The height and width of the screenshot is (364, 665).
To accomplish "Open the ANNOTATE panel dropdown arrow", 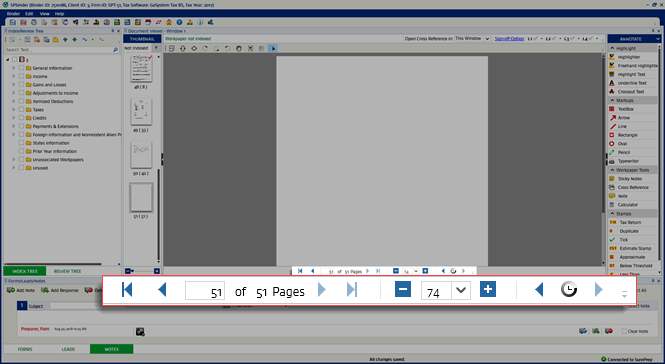I will (x=657, y=39).
